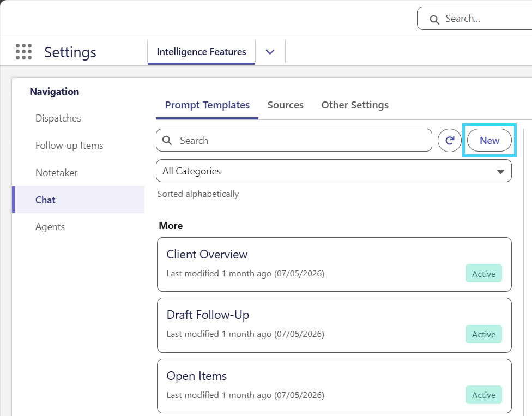This screenshot has height=416, width=532.
Task: Click the magnifier icon in the template search
Action: point(167,140)
